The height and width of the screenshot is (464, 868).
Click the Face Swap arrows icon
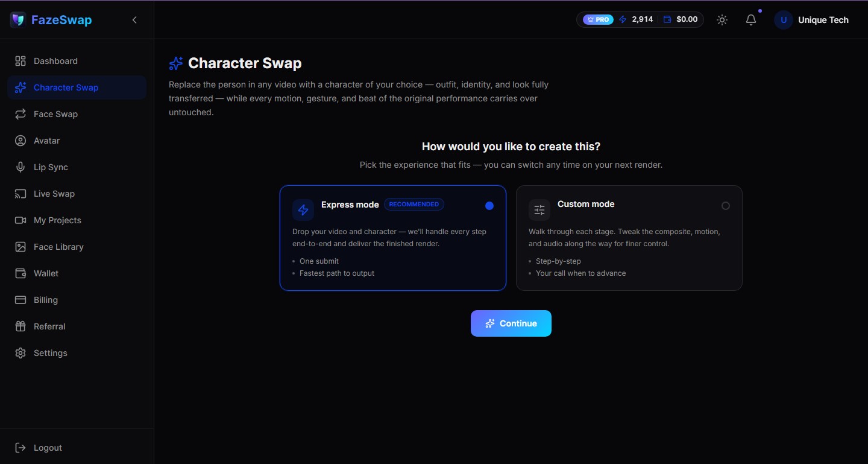pos(20,114)
